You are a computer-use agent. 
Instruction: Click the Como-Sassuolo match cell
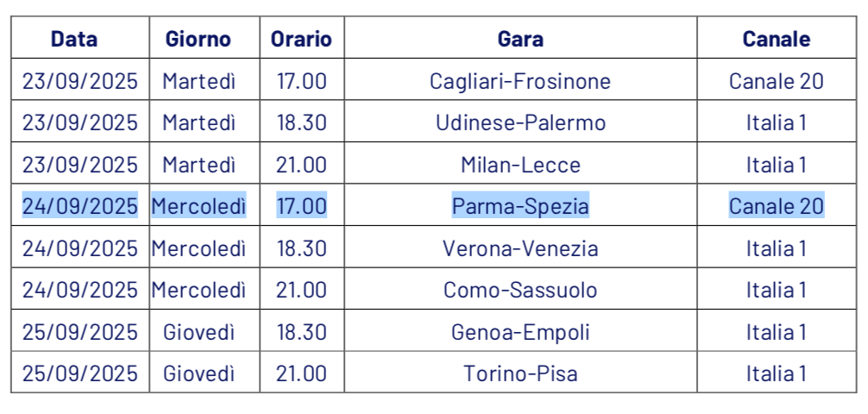pos(520,290)
